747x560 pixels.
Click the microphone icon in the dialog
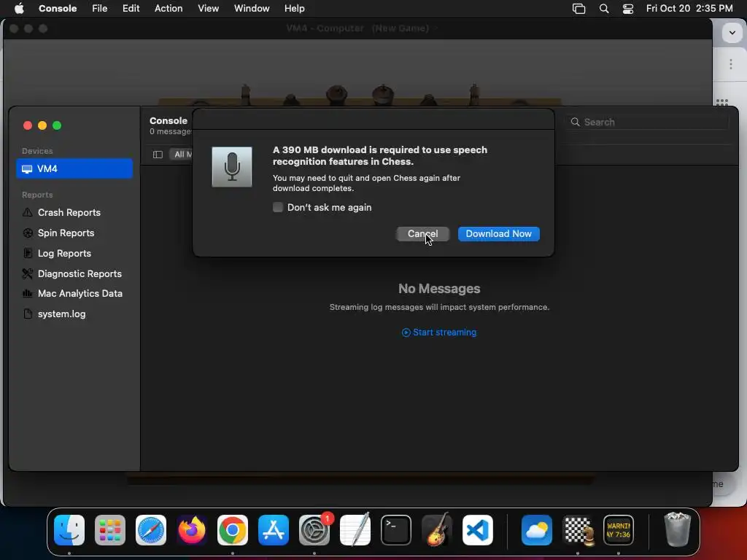(x=232, y=167)
